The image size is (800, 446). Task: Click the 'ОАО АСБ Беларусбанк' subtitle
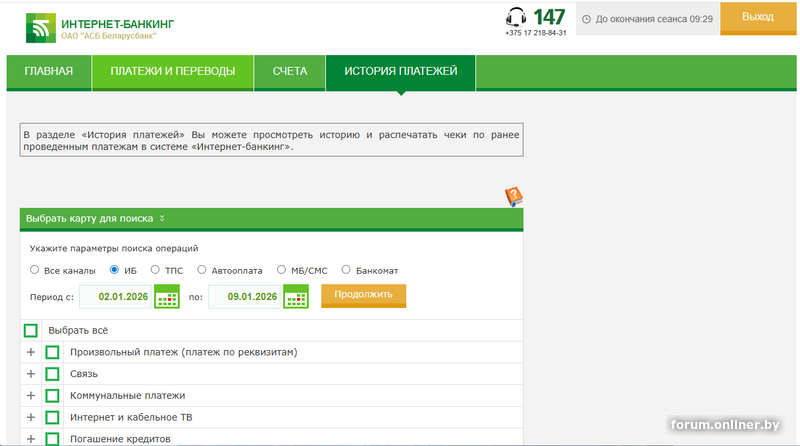[109, 36]
